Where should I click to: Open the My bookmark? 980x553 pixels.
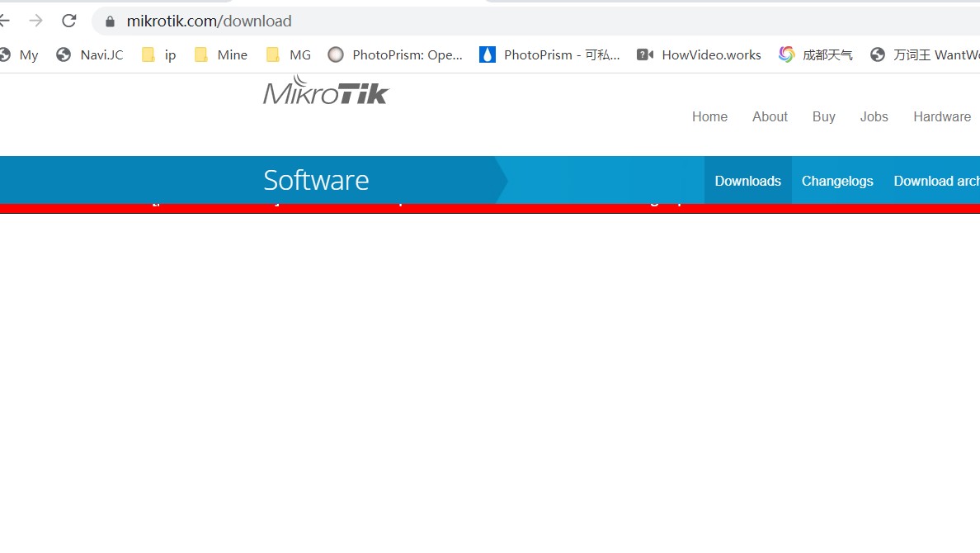coord(20,55)
